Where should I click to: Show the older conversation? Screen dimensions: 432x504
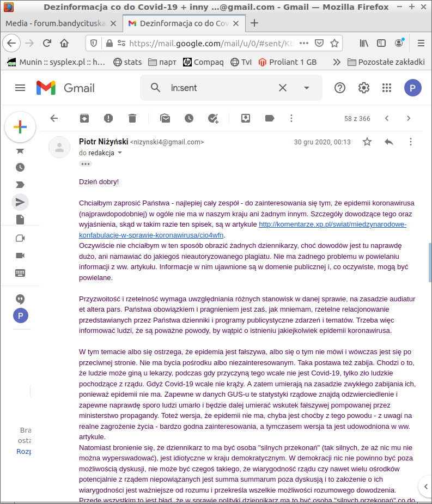click(x=409, y=118)
